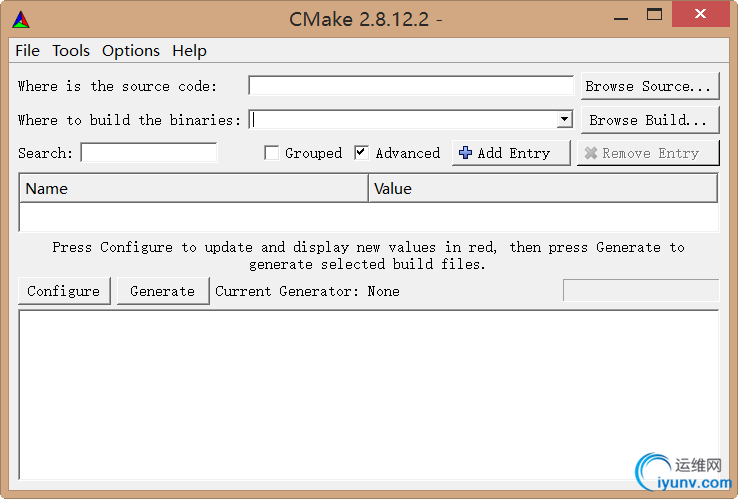Focus the Search text field
The width and height of the screenshot is (738, 499).
[x=149, y=153]
